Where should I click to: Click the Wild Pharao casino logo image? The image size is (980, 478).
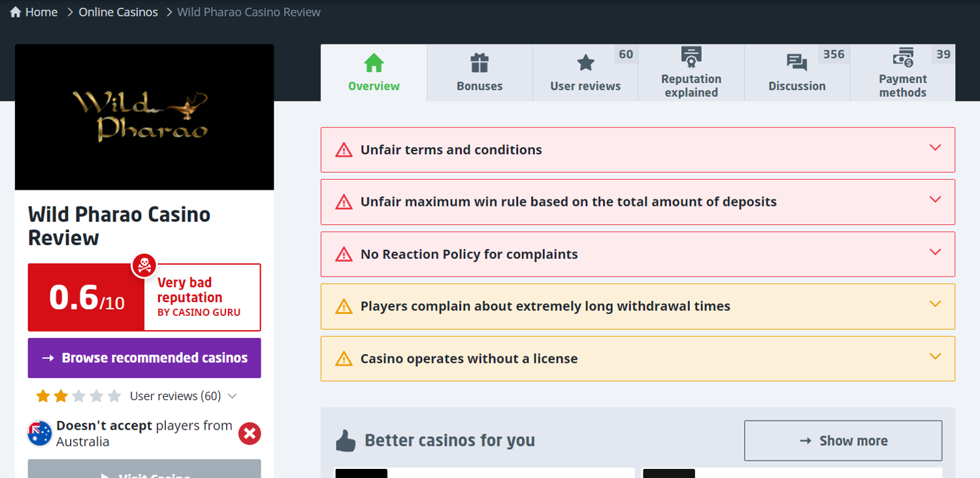144,117
